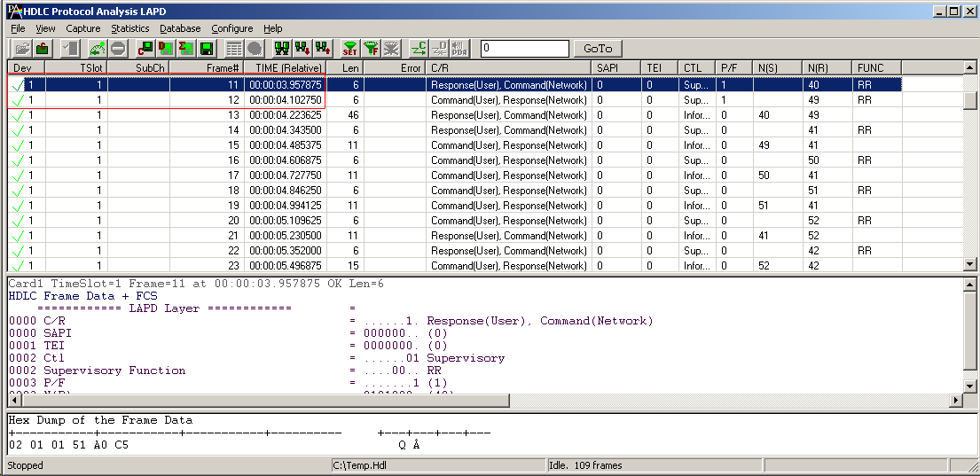Image resolution: width=980 pixels, height=476 pixels.
Task: Start capture with the green gauge icon
Action: (x=98, y=48)
